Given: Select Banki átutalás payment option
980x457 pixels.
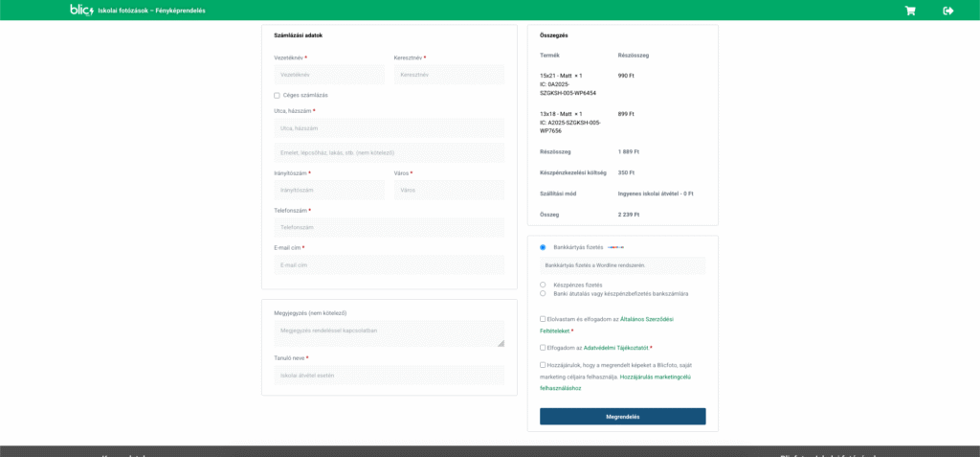Looking at the screenshot, I should [543, 293].
